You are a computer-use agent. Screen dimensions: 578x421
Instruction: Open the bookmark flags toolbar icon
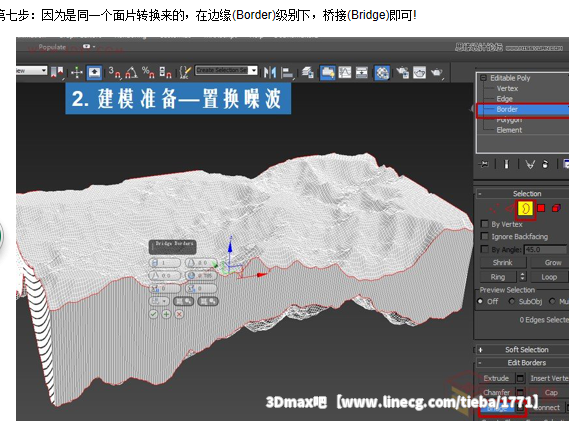coord(57,72)
